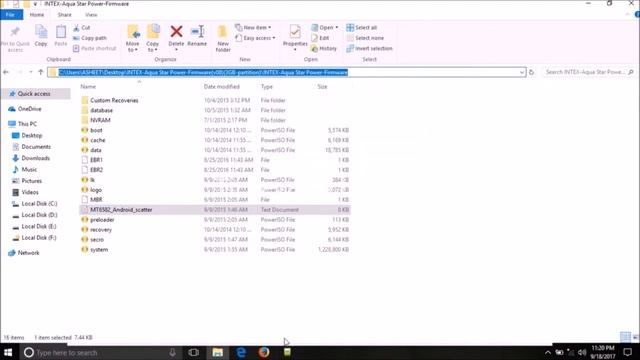Open Local Disk (D:) in sidebar
The height and width of the screenshot is (360, 640).
point(39,215)
